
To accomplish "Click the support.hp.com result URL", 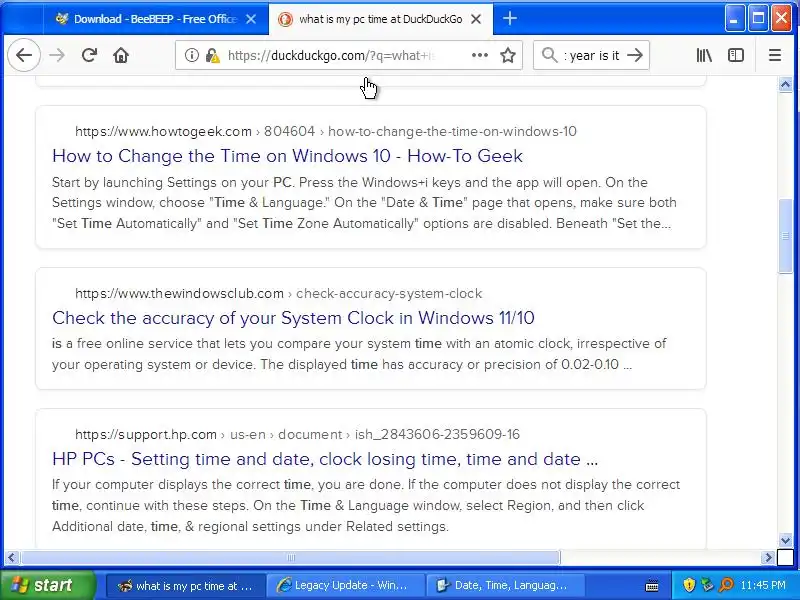I will tap(297, 434).
